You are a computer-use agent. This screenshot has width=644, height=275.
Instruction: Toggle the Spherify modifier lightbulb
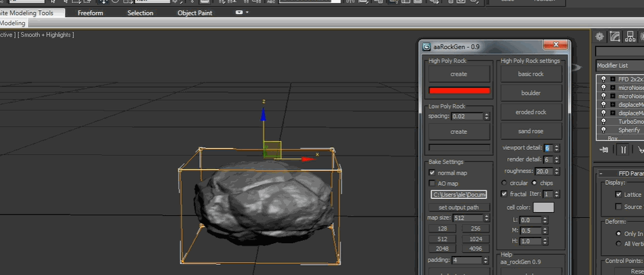click(x=603, y=130)
